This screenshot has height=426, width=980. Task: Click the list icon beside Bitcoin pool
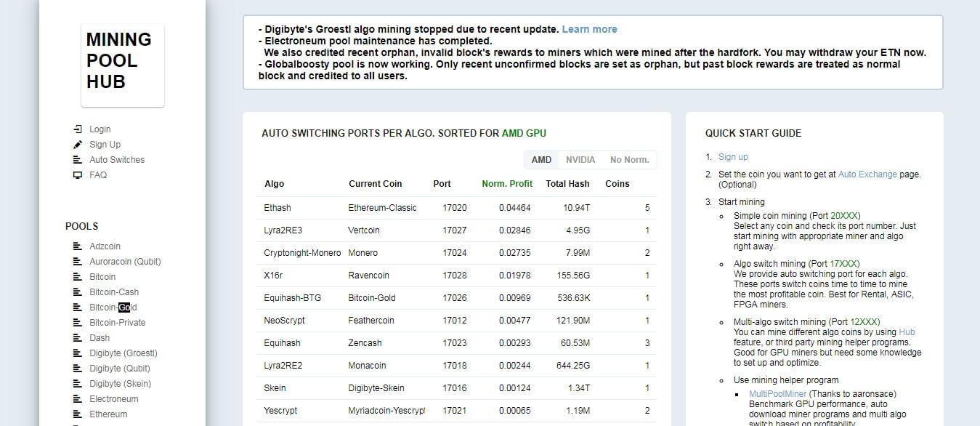tap(78, 277)
